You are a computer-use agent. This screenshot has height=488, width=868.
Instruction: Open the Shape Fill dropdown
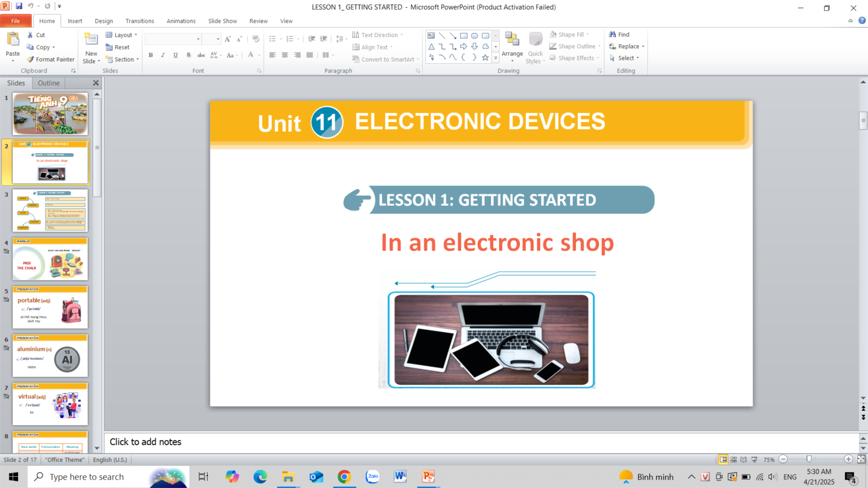click(x=570, y=35)
